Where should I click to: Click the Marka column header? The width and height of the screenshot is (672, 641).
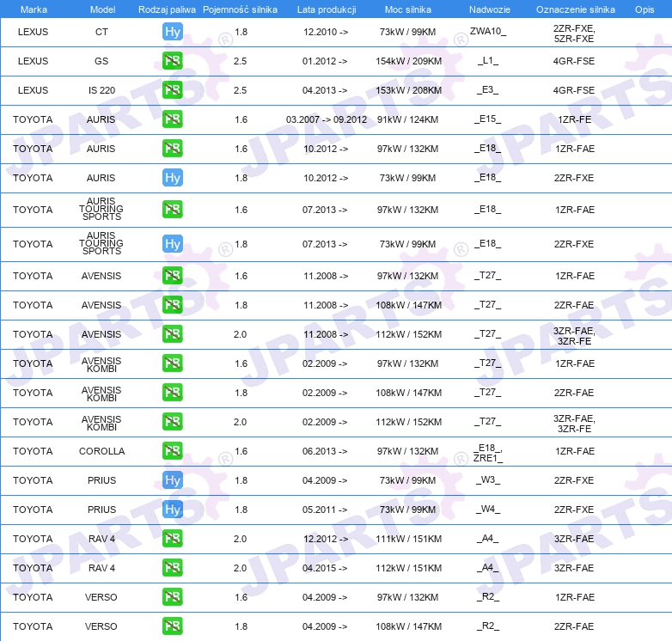(34, 9)
